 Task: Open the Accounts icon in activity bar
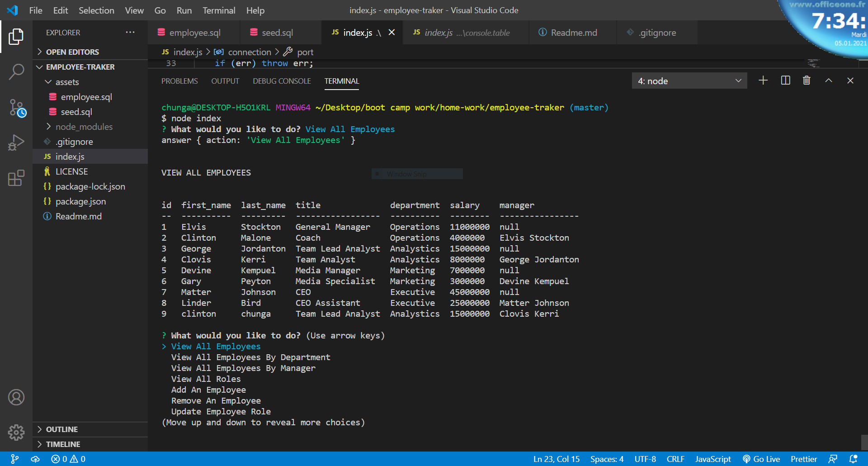pos(16,397)
